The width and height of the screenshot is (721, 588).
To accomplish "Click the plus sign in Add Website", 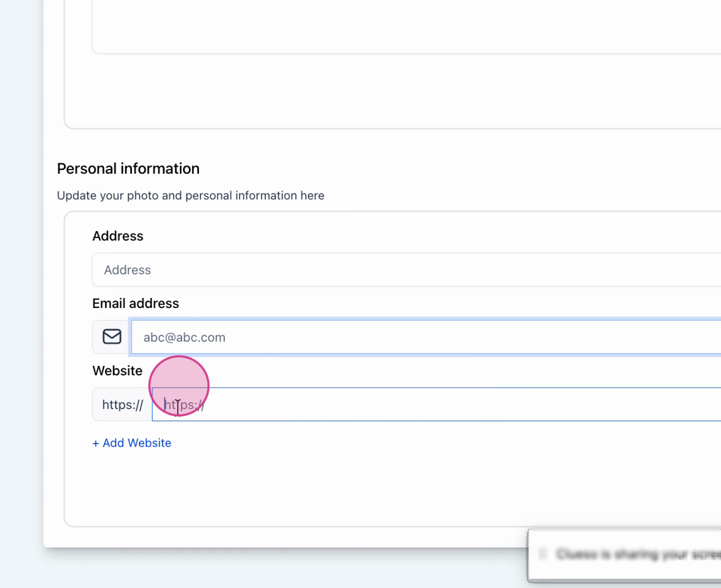I will pos(96,443).
